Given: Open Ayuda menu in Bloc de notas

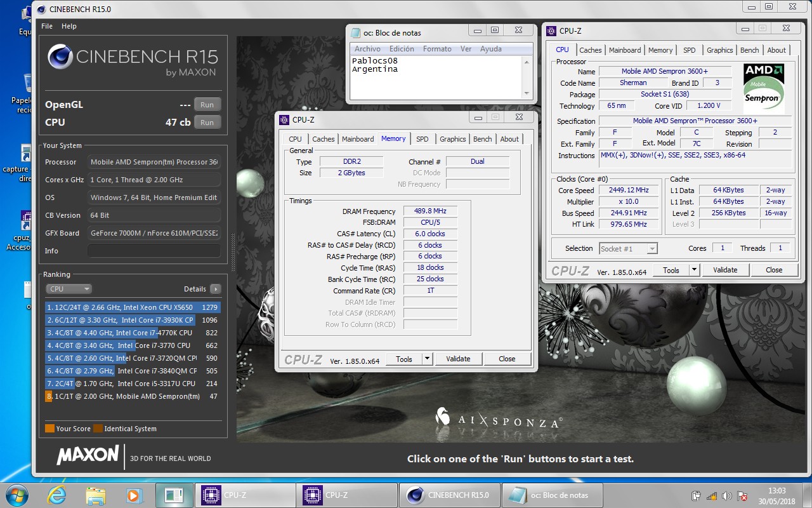Looking at the screenshot, I should [x=490, y=49].
